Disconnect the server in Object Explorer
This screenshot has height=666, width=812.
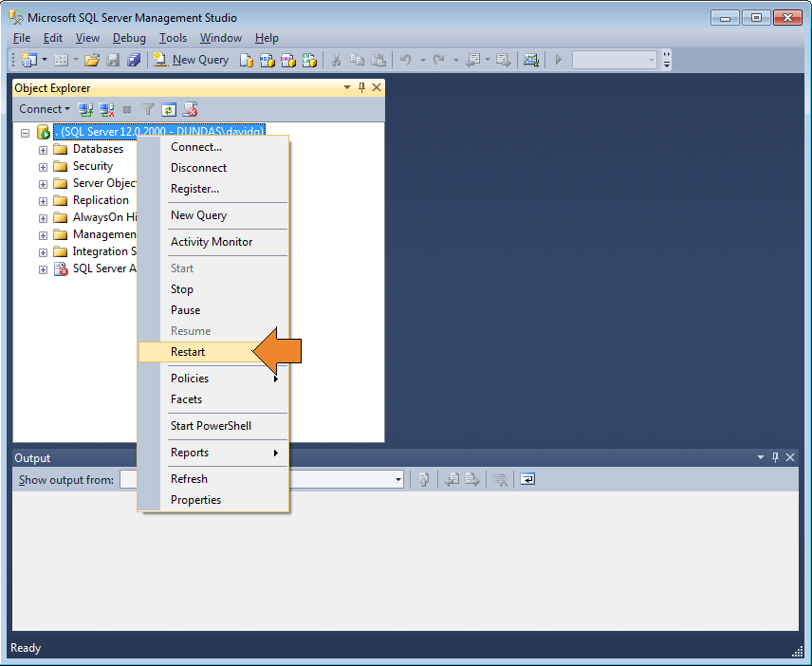point(107,109)
